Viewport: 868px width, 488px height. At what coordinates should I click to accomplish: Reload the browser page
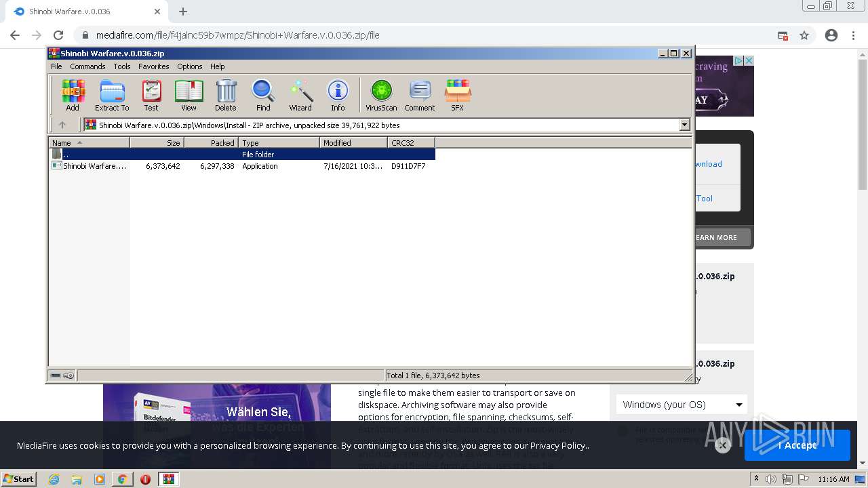pos(58,35)
